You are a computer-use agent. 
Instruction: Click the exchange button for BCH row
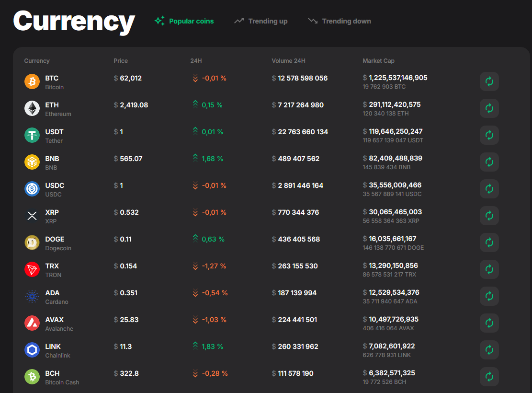pos(489,377)
